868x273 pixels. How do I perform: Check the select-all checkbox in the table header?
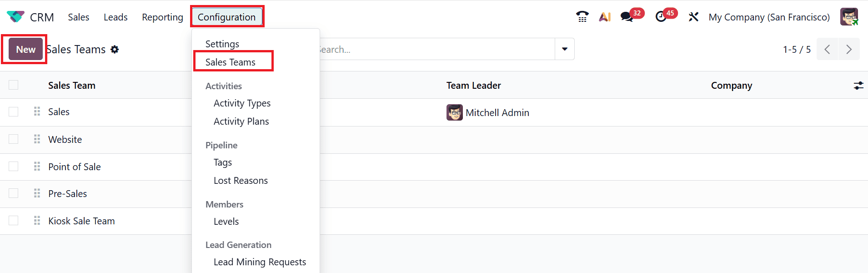point(13,85)
